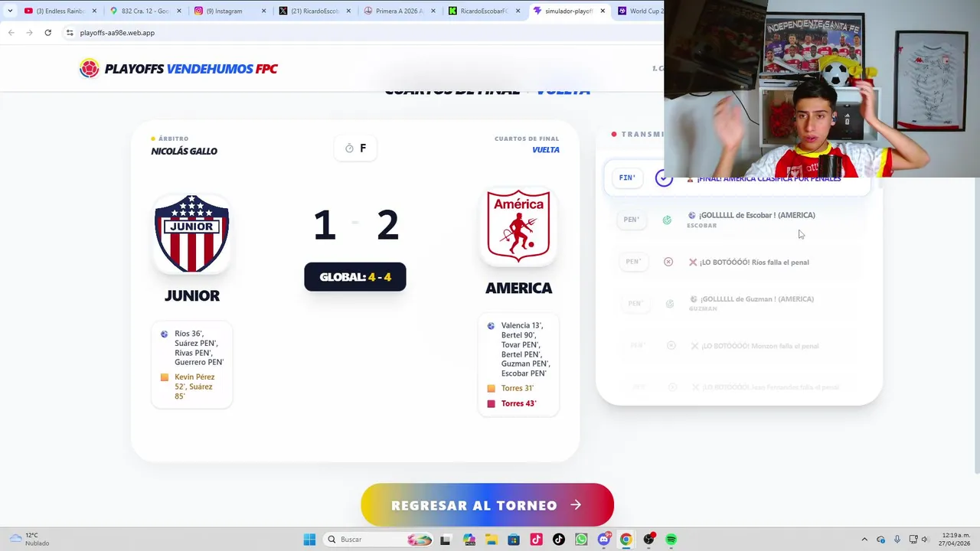
Task: Open the weather widget showing 12°C Nublado
Action: [28, 540]
